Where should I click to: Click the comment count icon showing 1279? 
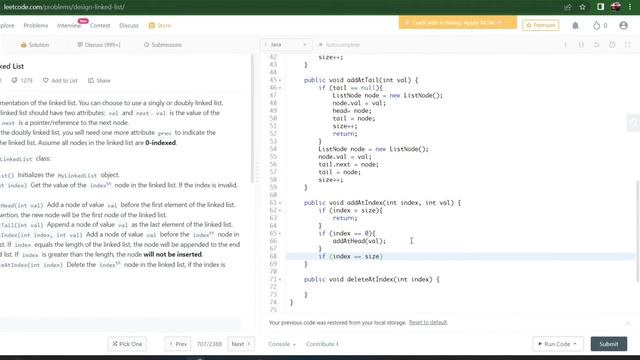15,80
